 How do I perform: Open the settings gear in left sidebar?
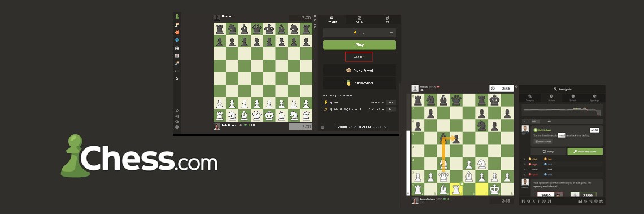point(177,121)
